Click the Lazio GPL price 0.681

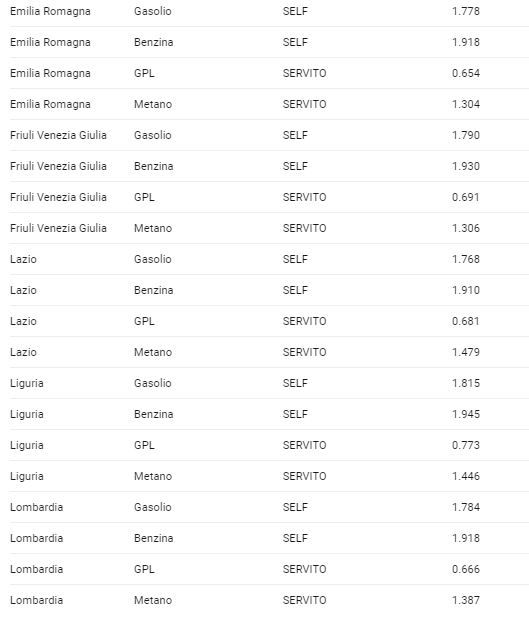pos(466,321)
